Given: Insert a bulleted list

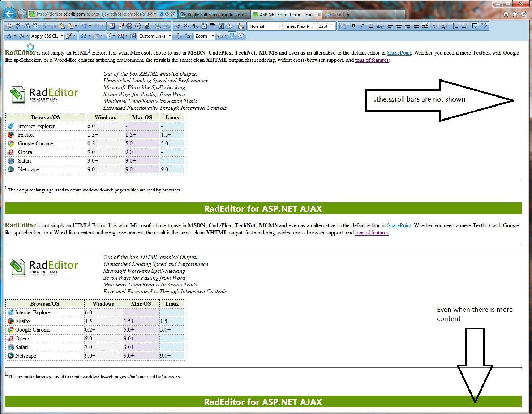Looking at the screenshot, I should pos(464,26).
